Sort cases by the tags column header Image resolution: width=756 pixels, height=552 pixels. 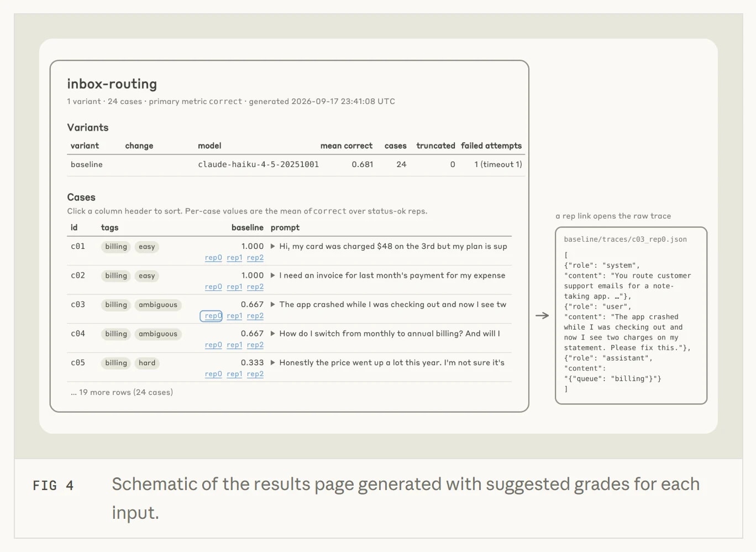[x=109, y=228]
